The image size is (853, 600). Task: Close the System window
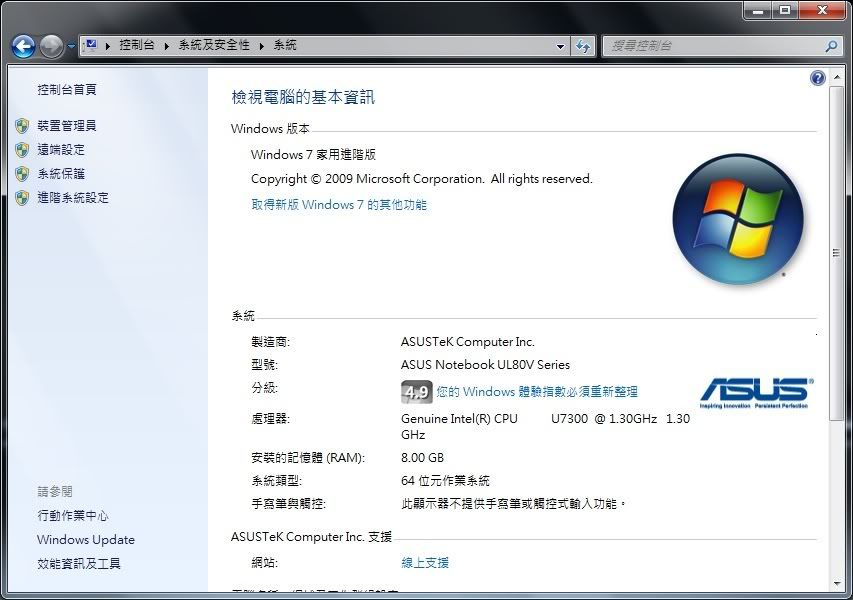[822, 10]
